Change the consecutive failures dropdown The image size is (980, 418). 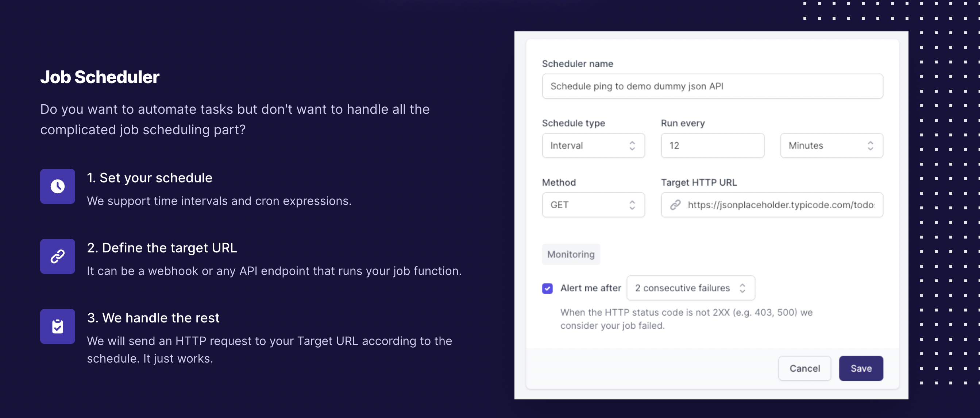coord(691,288)
